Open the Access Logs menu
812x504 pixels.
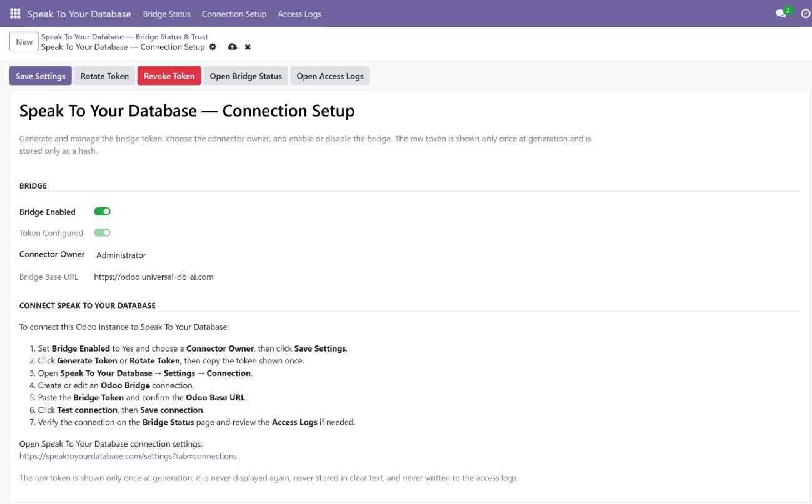[x=299, y=14]
